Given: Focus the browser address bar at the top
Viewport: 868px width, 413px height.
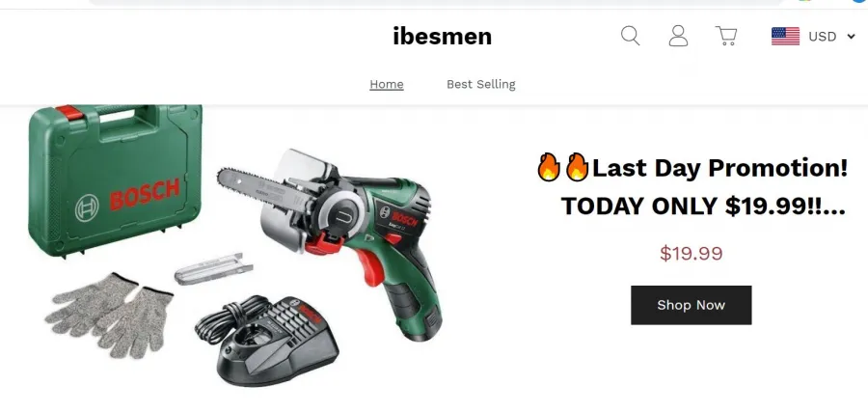Looking at the screenshot, I should (436, 2).
